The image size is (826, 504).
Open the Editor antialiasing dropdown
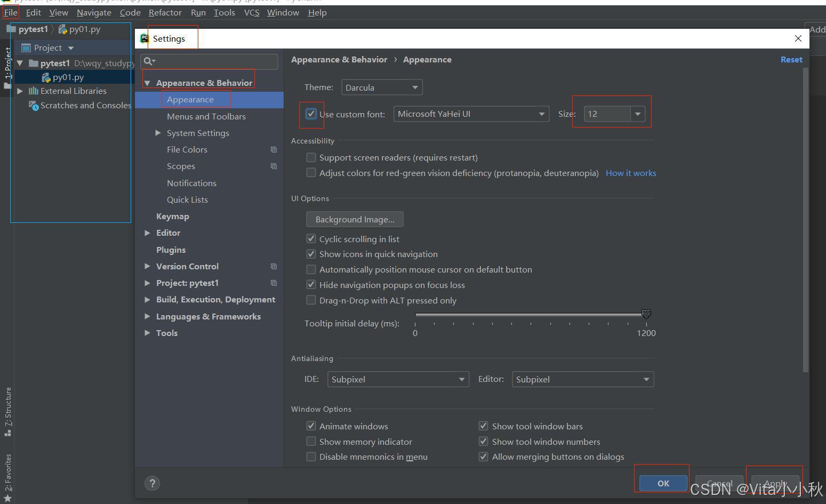(583, 379)
